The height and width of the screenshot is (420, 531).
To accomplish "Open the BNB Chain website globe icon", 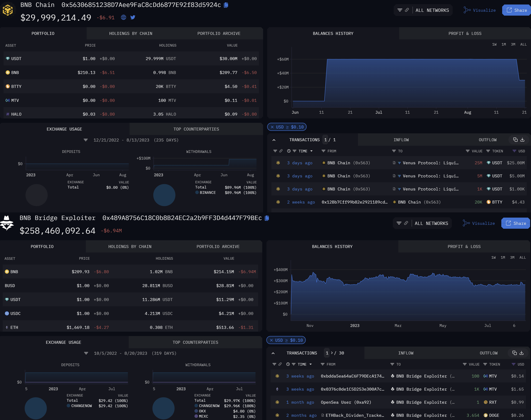I will 124,17.
